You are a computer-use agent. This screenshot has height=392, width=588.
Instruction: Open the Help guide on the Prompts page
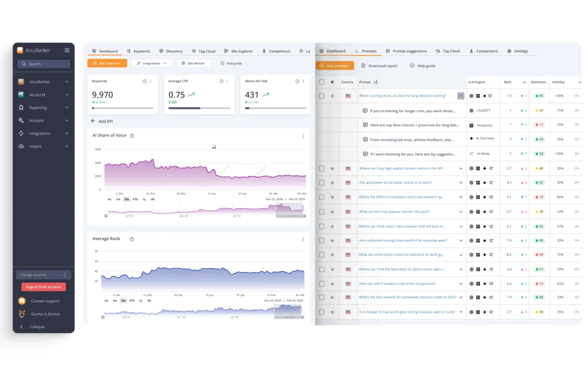point(412,66)
